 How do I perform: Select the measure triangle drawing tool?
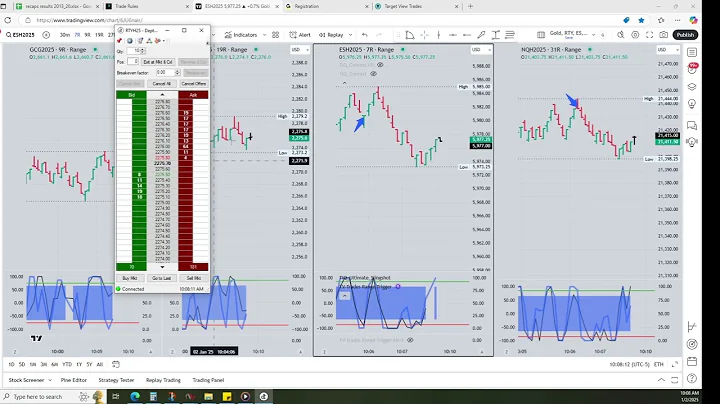(410, 35)
